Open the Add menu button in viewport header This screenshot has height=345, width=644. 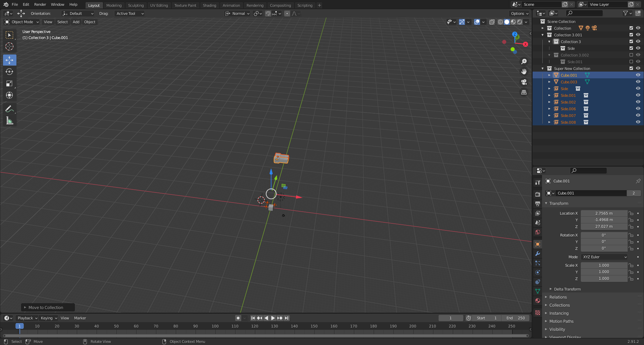(x=76, y=22)
